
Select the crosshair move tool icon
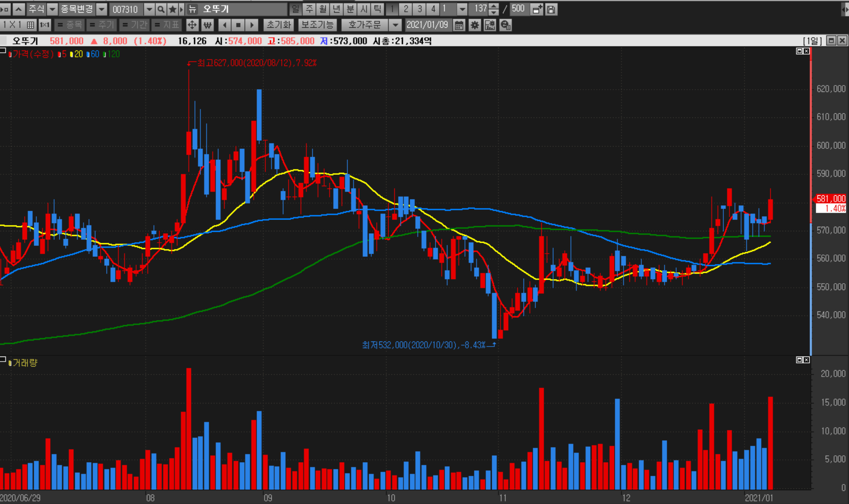[192, 25]
